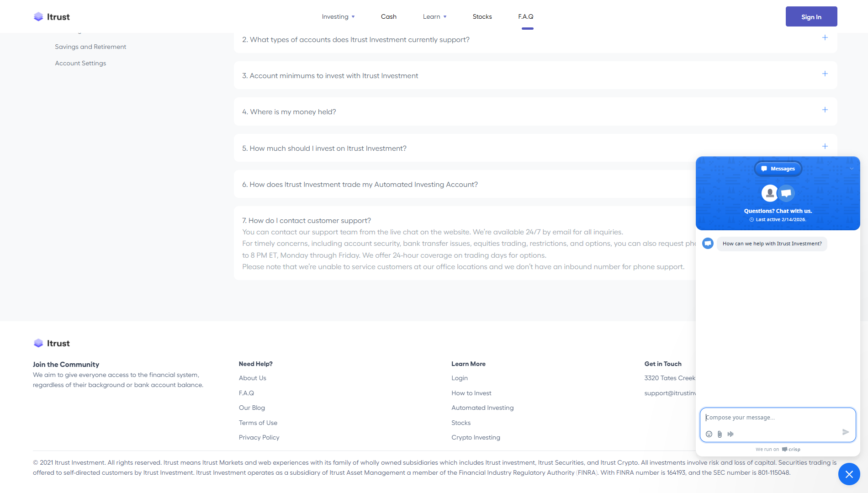Screen dimensions: 868x493
Task: Go to the Cash page
Action: 389,17
